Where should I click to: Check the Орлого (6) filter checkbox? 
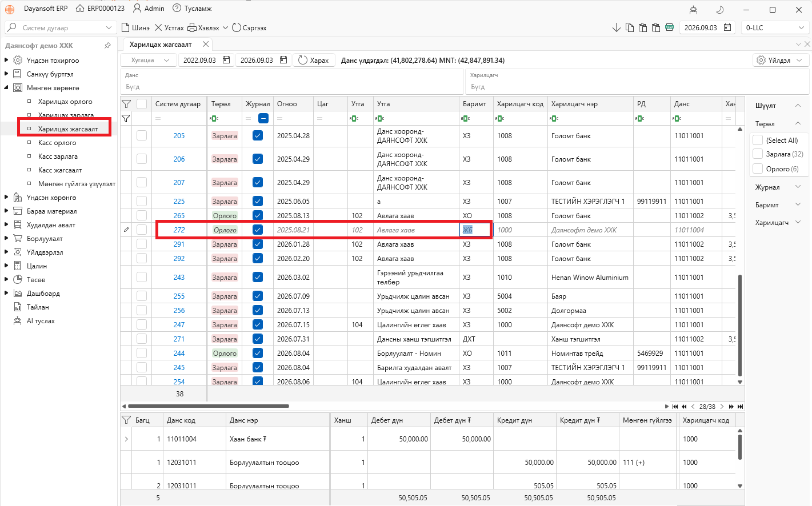pyautogui.click(x=758, y=168)
